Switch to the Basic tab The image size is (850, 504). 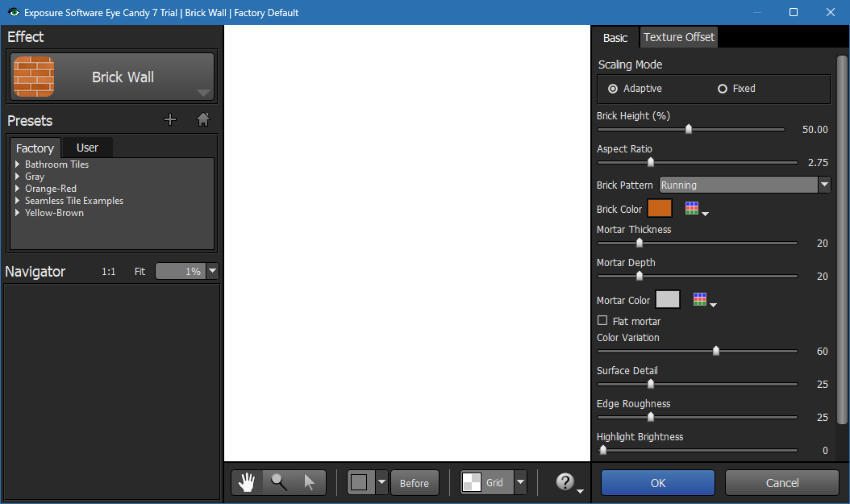coord(615,38)
